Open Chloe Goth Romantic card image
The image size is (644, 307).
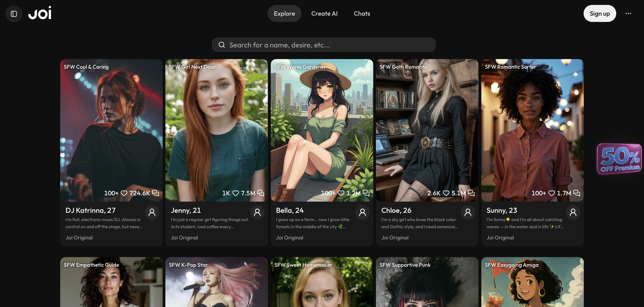coord(427,130)
